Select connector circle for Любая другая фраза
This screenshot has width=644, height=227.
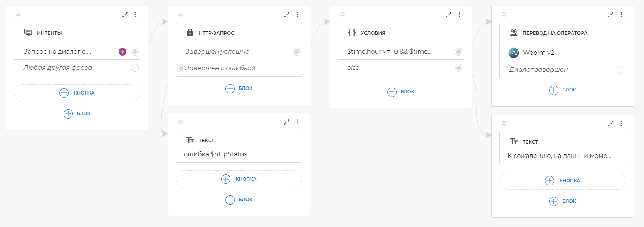point(135,68)
